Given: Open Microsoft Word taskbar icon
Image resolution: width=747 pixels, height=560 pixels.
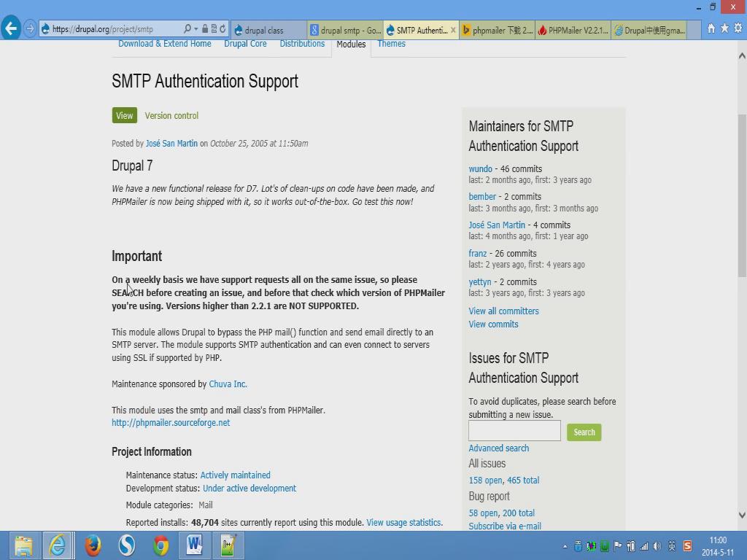Looking at the screenshot, I should pyautogui.click(x=194, y=545).
